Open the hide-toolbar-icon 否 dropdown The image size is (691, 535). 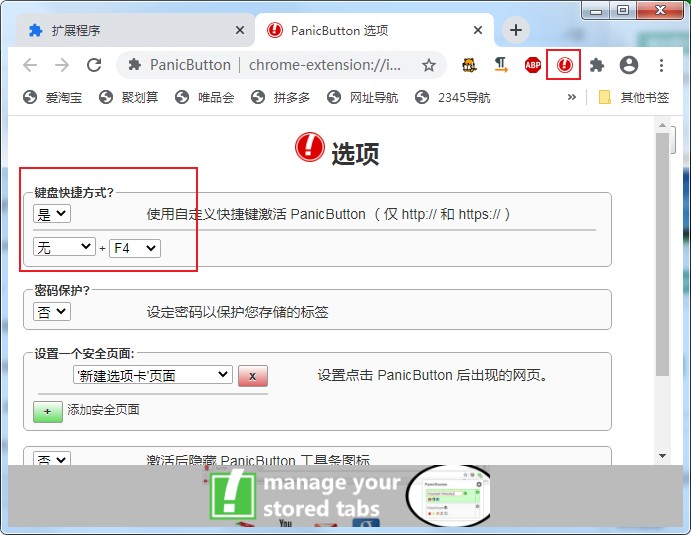point(52,459)
